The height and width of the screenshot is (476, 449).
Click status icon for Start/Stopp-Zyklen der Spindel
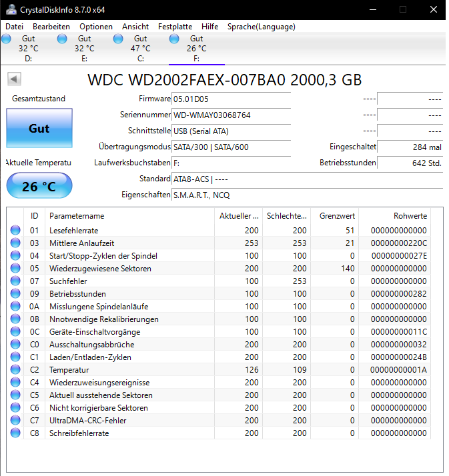click(x=15, y=255)
